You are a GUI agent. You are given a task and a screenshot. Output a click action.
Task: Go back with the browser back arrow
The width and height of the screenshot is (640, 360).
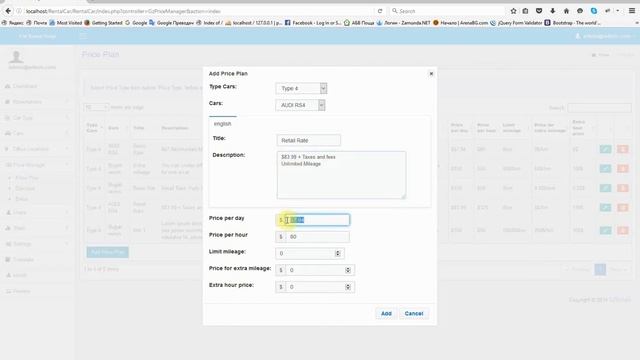click(8, 11)
